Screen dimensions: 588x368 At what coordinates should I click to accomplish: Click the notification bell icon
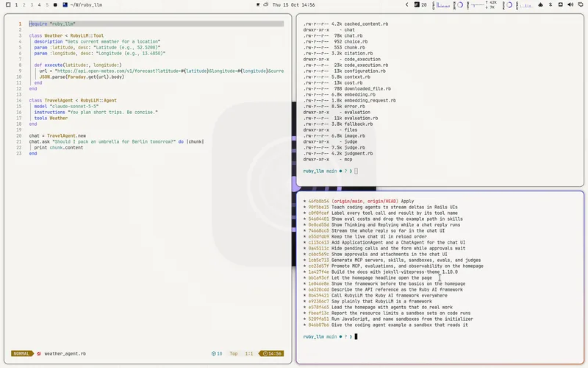coord(540,5)
